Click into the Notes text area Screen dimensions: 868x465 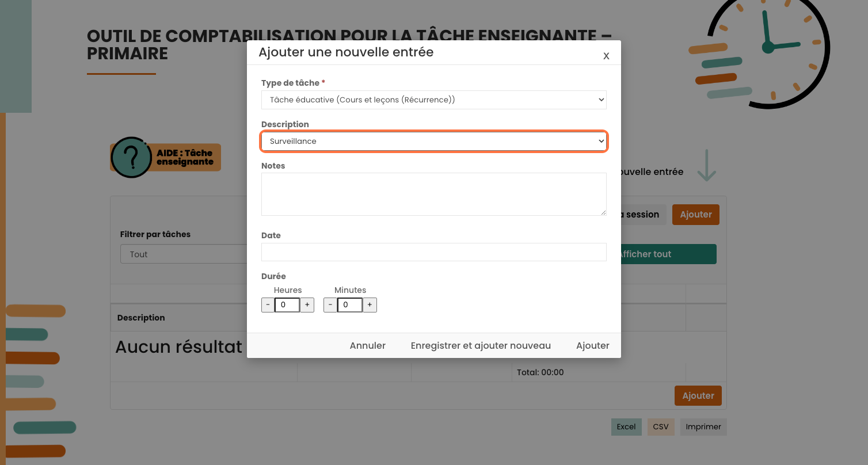[433, 194]
